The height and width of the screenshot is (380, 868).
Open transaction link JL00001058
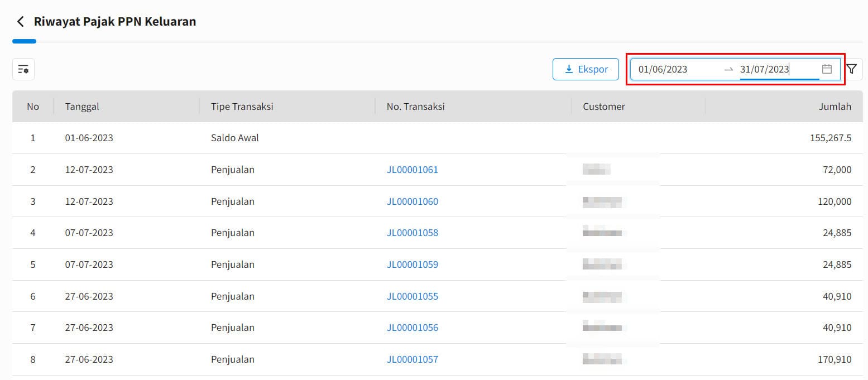click(413, 233)
